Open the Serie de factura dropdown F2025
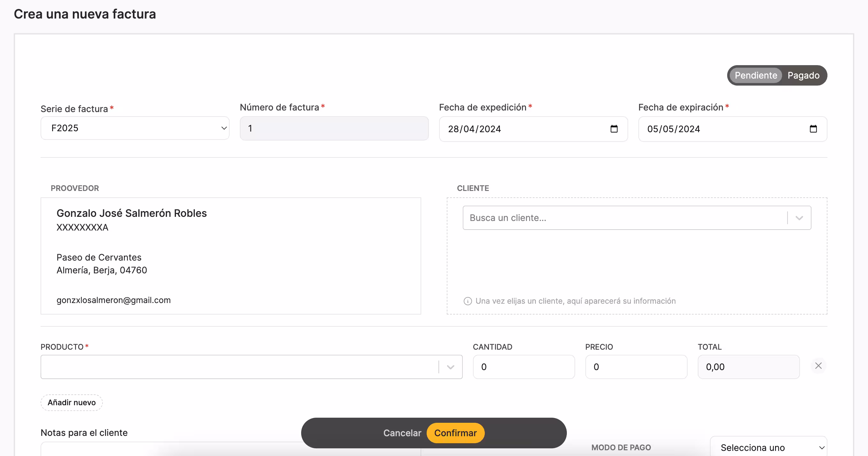The height and width of the screenshot is (456, 868). tap(135, 128)
